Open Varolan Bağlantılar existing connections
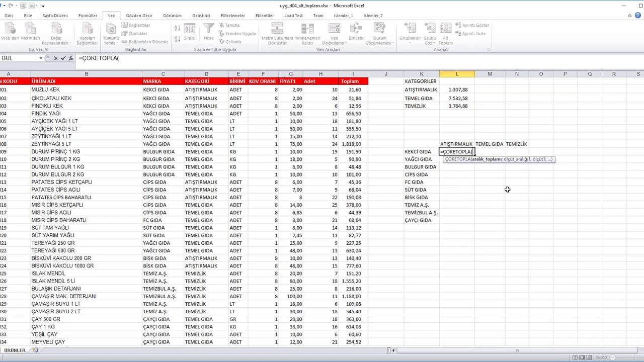The width and height of the screenshot is (644, 362). pos(87,34)
